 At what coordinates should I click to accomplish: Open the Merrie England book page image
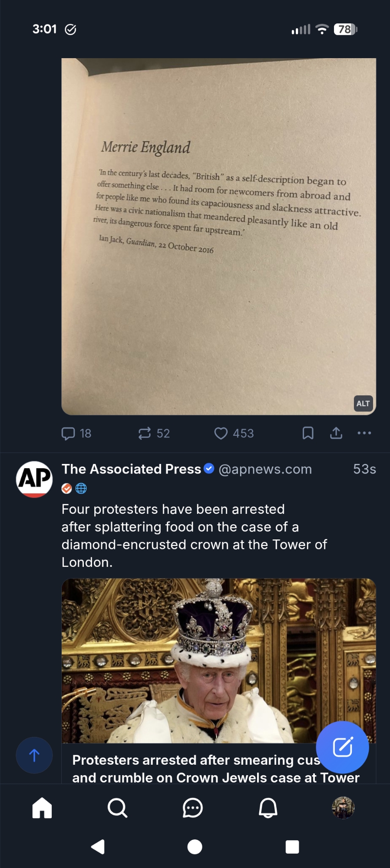pyautogui.click(x=218, y=237)
